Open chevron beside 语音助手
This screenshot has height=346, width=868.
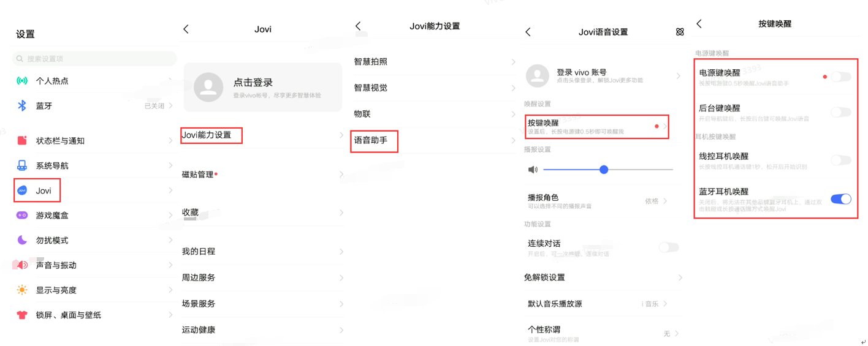[513, 140]
